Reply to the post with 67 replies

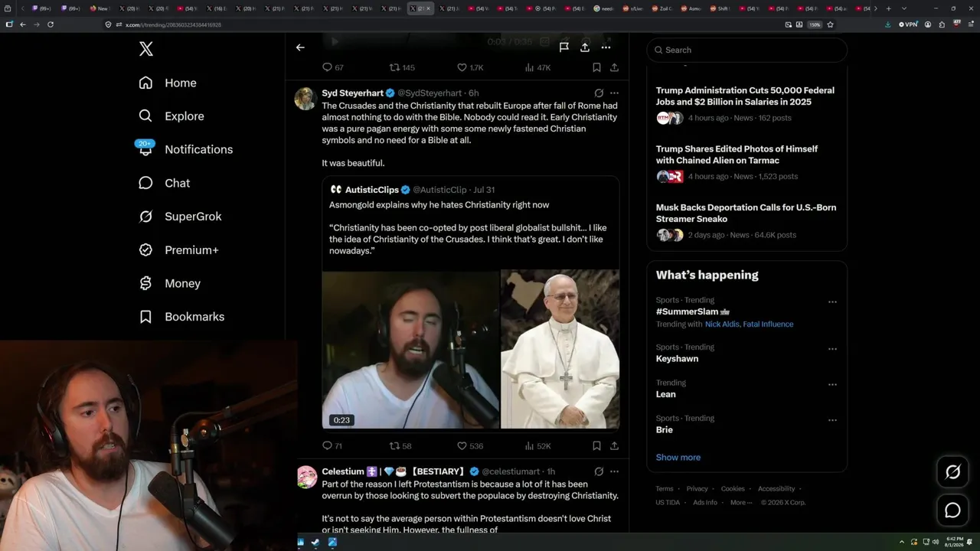pyautogui.click(x=332, y=67)
